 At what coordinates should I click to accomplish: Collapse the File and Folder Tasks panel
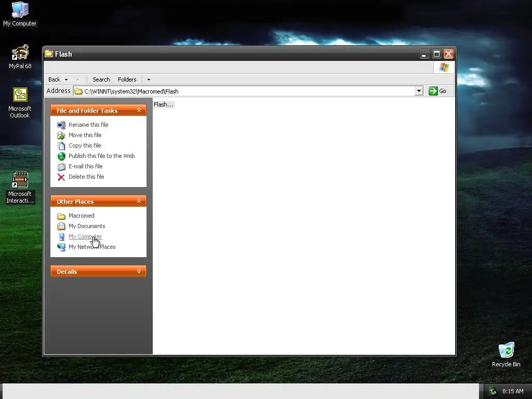tap(139, 110)
